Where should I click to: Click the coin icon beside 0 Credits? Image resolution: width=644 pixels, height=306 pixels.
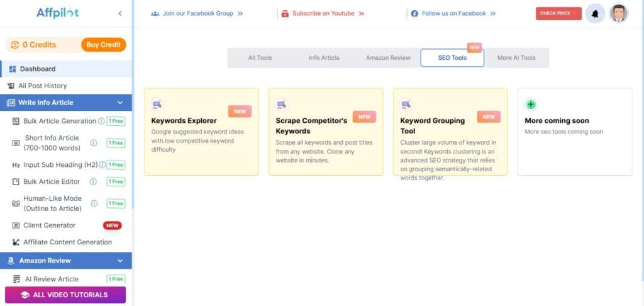tap(15, 45)
